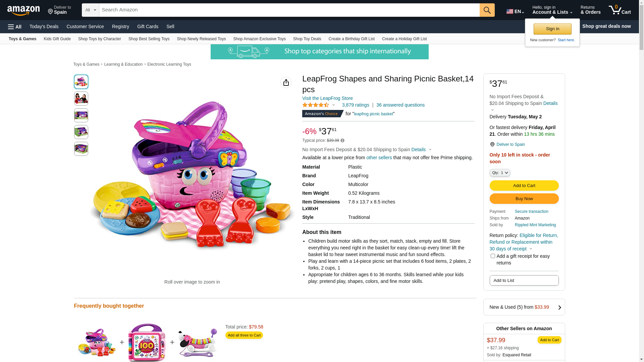Screen dimensions: 644x362
Task: Click the typical price info icon
Action: pyautogui.click(x=342, y=141)
